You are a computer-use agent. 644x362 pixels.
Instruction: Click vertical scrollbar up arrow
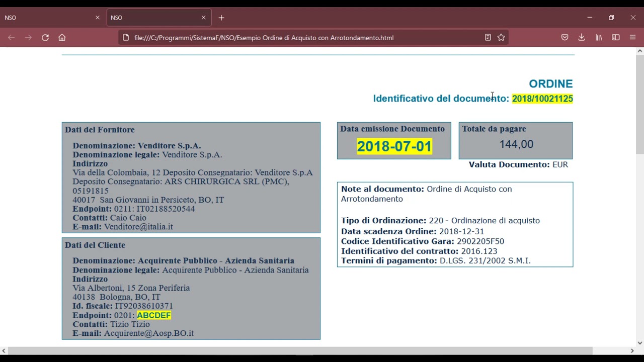click(640, 51)
